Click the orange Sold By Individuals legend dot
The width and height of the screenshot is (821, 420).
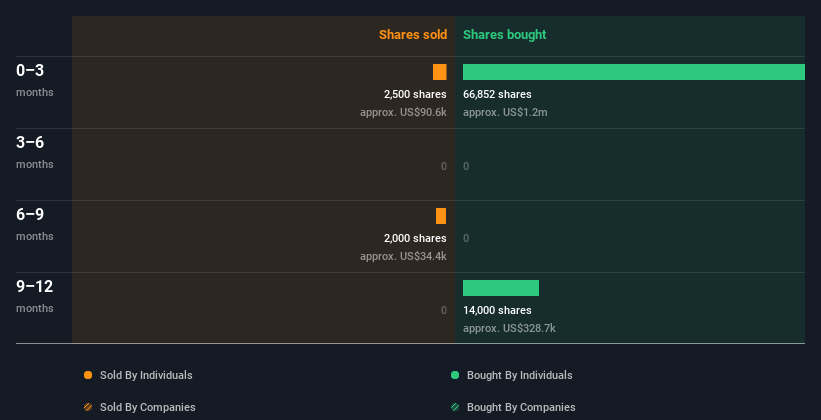pyautogui.click(x=88, y=375)
